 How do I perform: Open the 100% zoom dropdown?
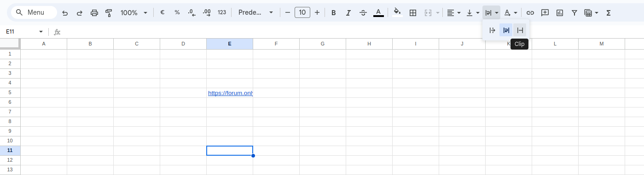[x=134, y=13]
